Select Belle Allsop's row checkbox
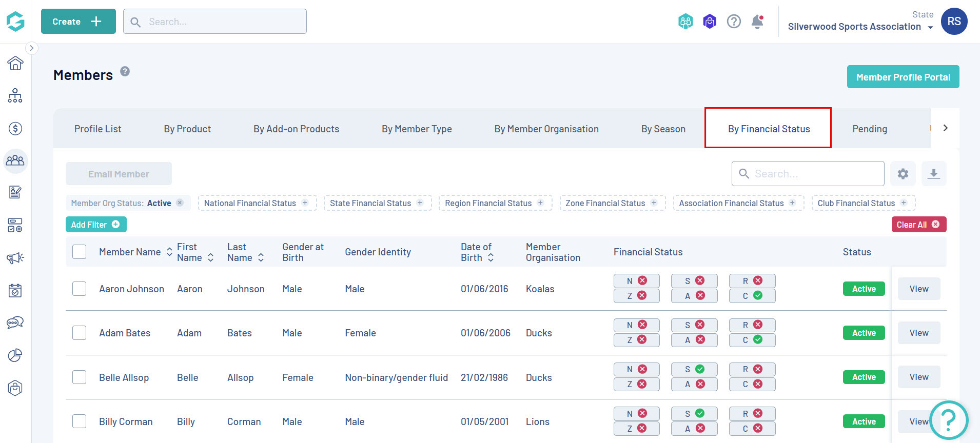Image resolution: width=980 pixels, height=443 pixels. click(x=80, y=377)
